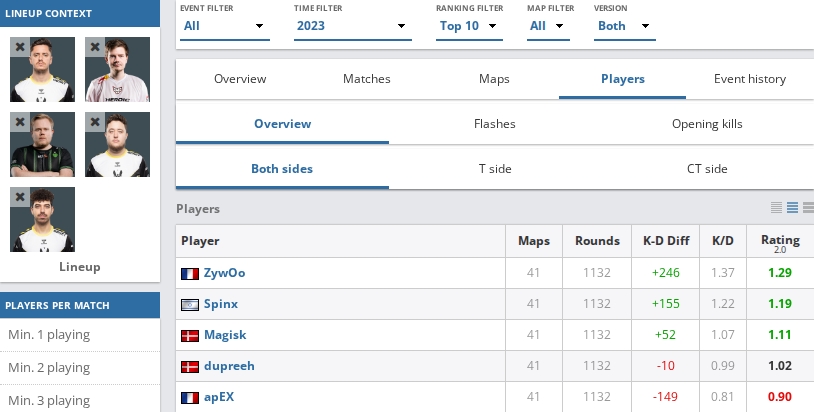The height and width of the screenshot is (412, 814).
Task: Click the Israeli flag next to Spinx
Action: click(x=190, y=305)
